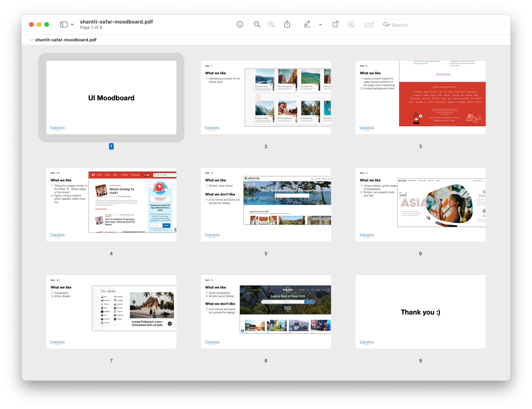This screenshot has height=409, width=532.
Task: Click the Zoom In magnifier icon
Action: (272, 24)
